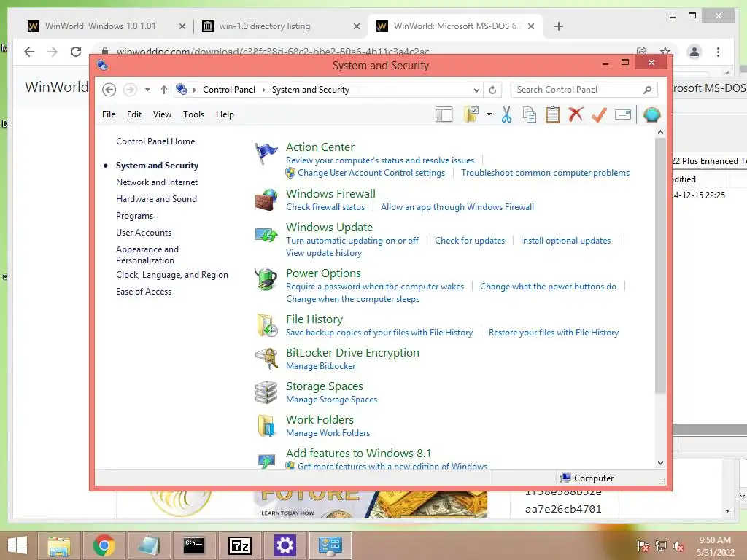The height and width of the screenshot is (560, 747).
Task: Select Ease of Access category
Action: click(x=144, y=292)
